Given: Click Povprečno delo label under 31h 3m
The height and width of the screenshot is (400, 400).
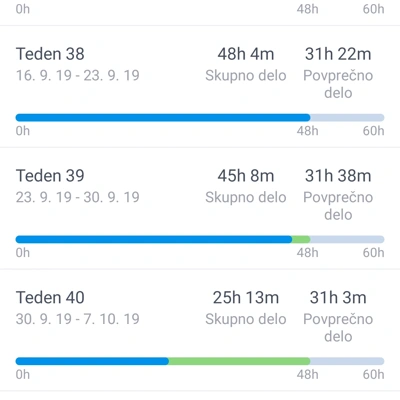Looking at the screenshot, I should click(x=338, y=328).
